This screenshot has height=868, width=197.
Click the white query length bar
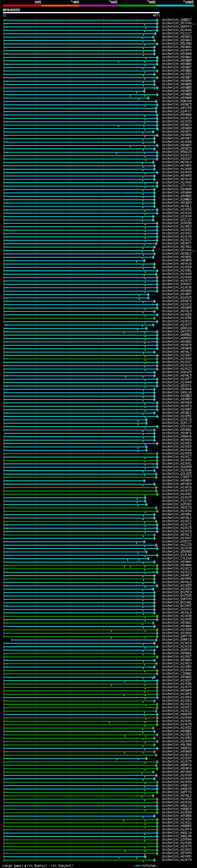click(81, 13)
